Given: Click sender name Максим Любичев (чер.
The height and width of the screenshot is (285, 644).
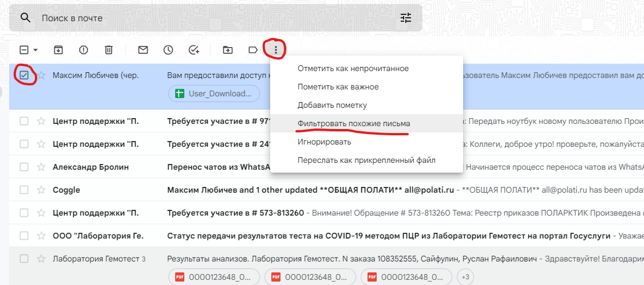Looking at the screenshot, I should pyautogui.click(x=96, y=76).
